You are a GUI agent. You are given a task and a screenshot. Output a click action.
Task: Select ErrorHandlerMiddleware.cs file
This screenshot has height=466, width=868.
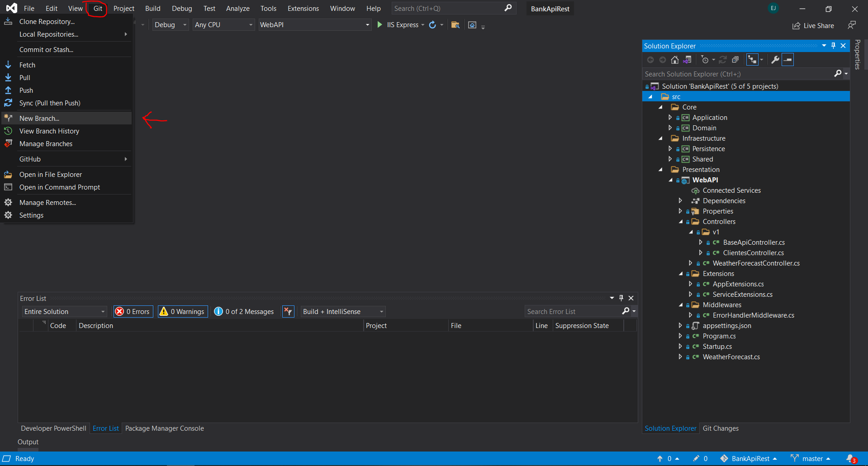click(753, 315)
